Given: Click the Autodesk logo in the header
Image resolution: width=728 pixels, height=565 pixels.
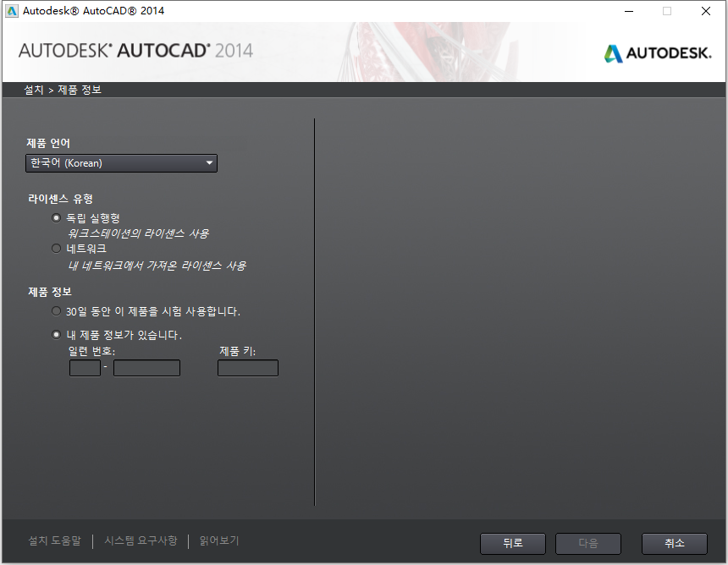Looking at the screenshot, I should (658, 53).
